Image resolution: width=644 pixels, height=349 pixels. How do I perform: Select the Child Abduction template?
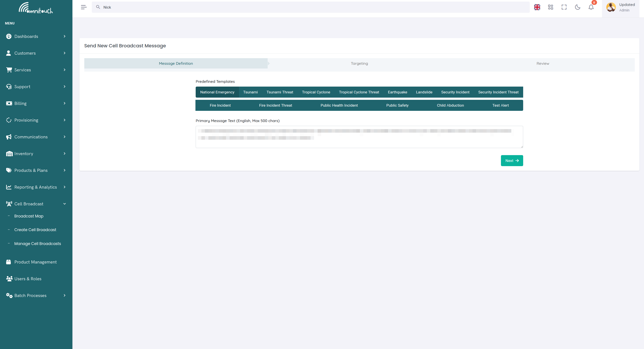pos(450,105)
